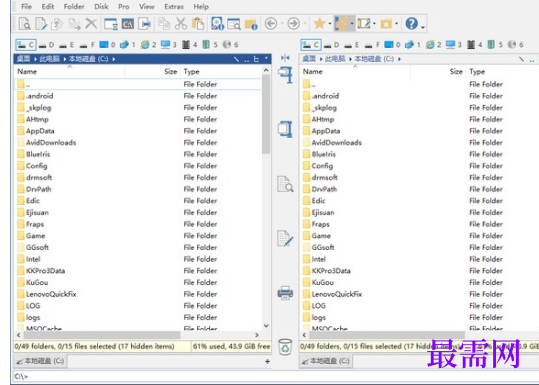Open the DOS box C:\ toolbar icon

tap(128, 24)
